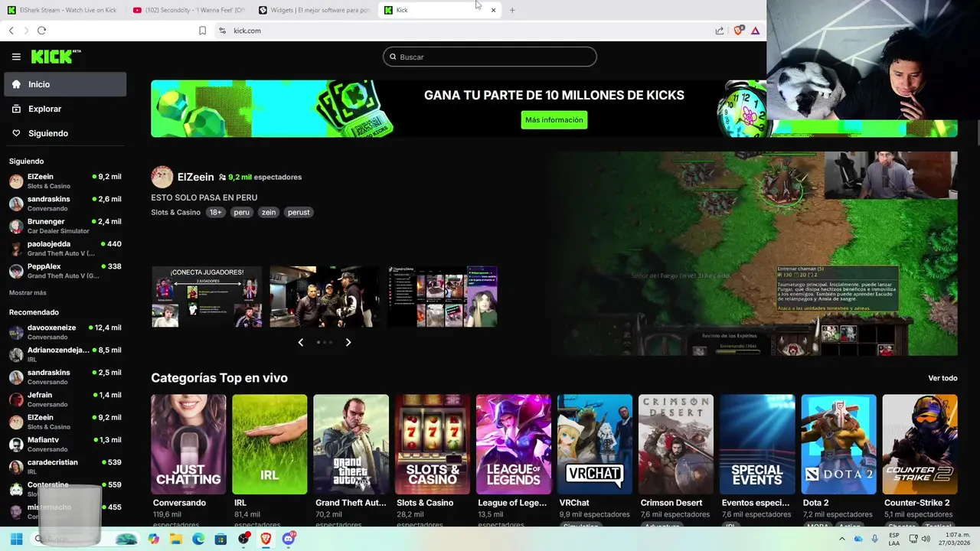The image size is (980, 551).
Task: Click the Brave browser taskbar icon
Action: point(266,539)
